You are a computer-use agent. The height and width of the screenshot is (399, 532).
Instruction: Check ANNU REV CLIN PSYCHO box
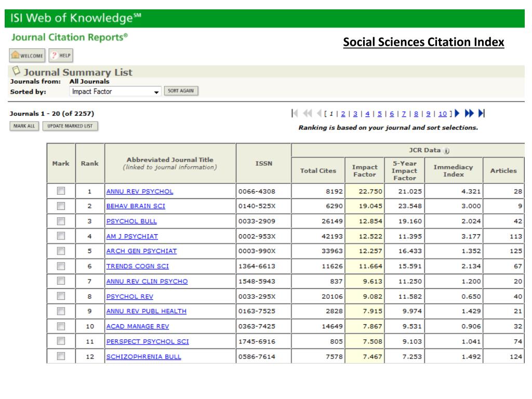point(61,281)
